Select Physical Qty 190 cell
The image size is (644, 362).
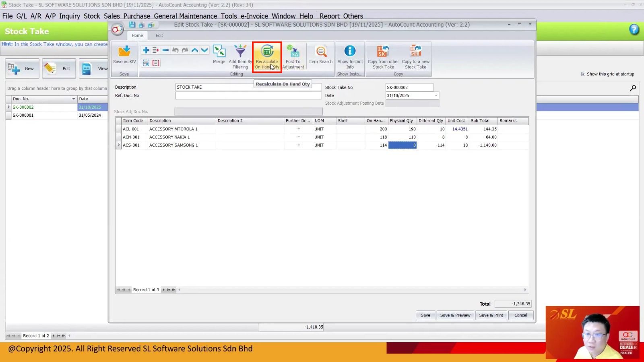(402, 129)
